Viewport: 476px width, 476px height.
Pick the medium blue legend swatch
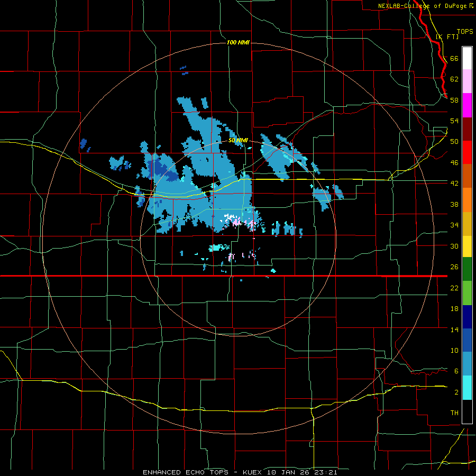pos(467,341)
